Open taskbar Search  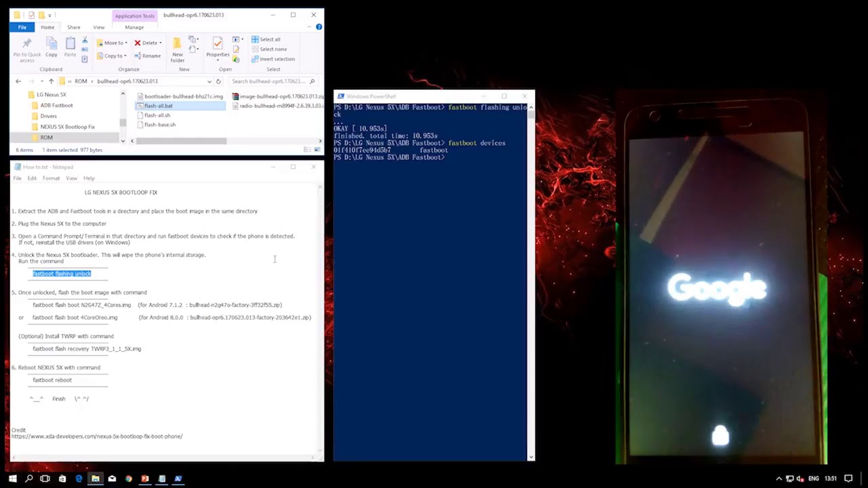(28, 479)
